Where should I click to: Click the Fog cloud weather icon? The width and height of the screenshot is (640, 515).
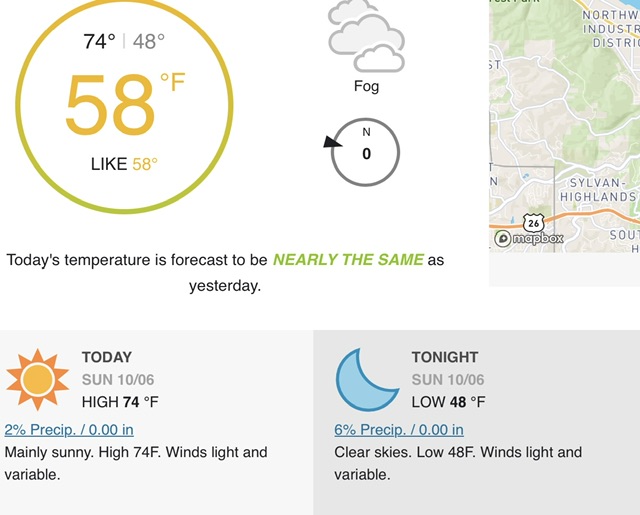pos(366,36)
